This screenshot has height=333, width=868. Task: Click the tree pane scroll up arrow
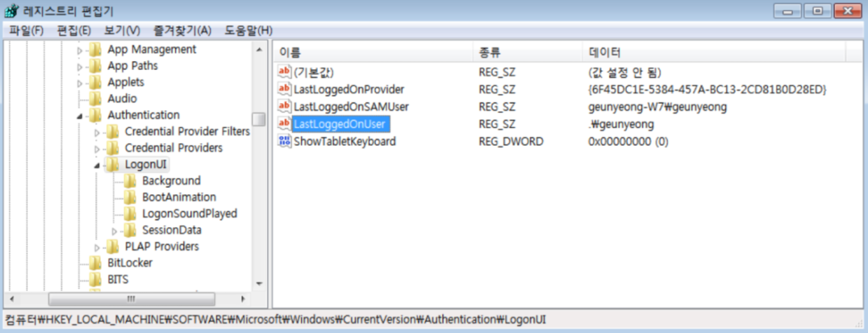(x=259, y=49)
